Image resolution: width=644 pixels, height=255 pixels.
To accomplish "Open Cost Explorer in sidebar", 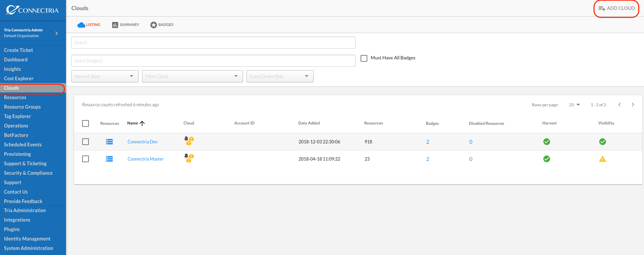I will [x=19, y=79].
